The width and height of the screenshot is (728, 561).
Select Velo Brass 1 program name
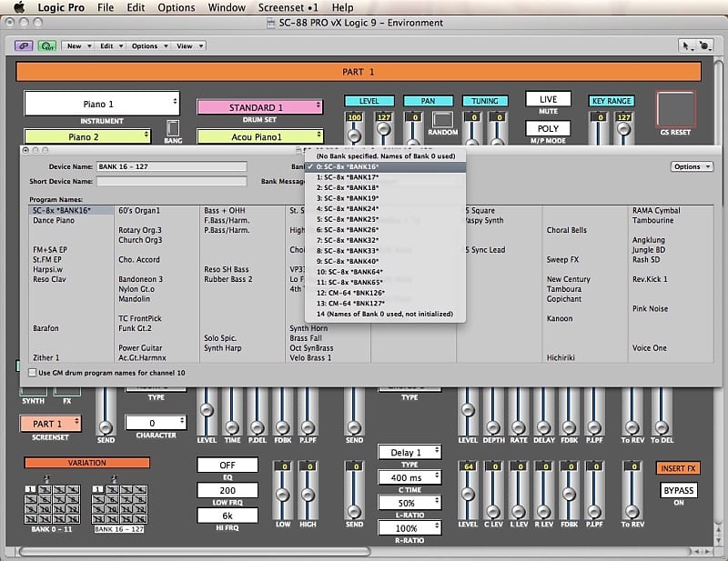(310, 357)
